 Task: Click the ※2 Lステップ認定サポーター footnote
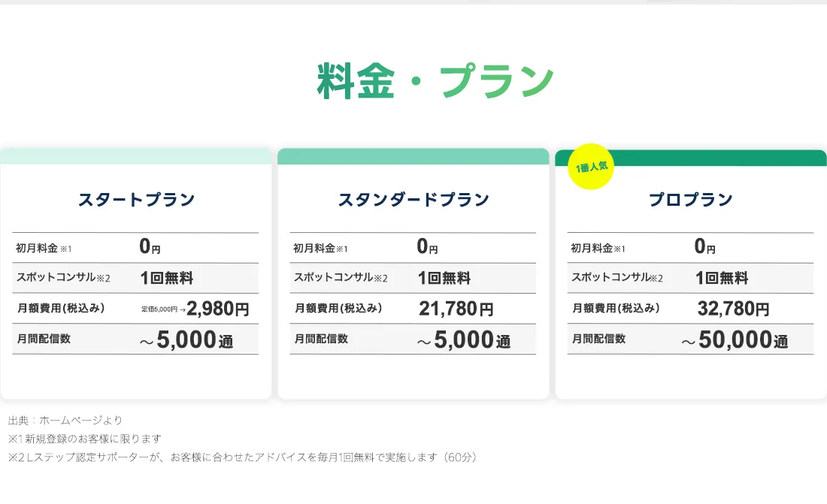pos(243,457)
